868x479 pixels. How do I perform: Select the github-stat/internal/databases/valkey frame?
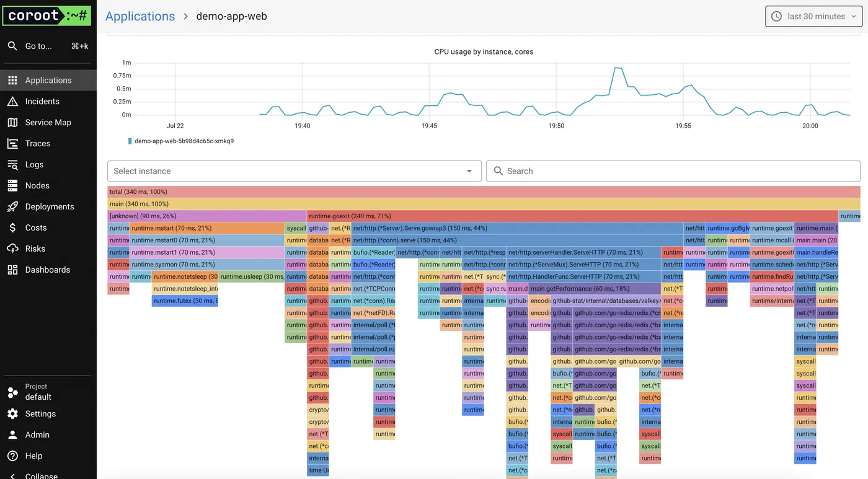pos(606,301)
